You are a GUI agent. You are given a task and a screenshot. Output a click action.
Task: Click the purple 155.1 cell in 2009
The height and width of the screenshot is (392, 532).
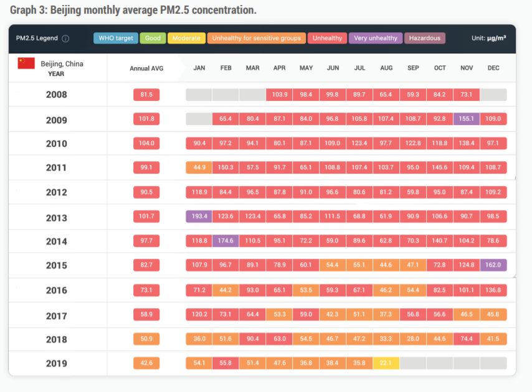(467, 119)
